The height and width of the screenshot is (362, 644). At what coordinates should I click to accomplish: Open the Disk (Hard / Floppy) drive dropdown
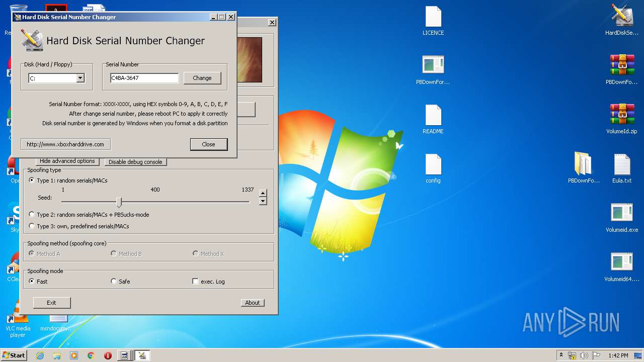point(80,78)
